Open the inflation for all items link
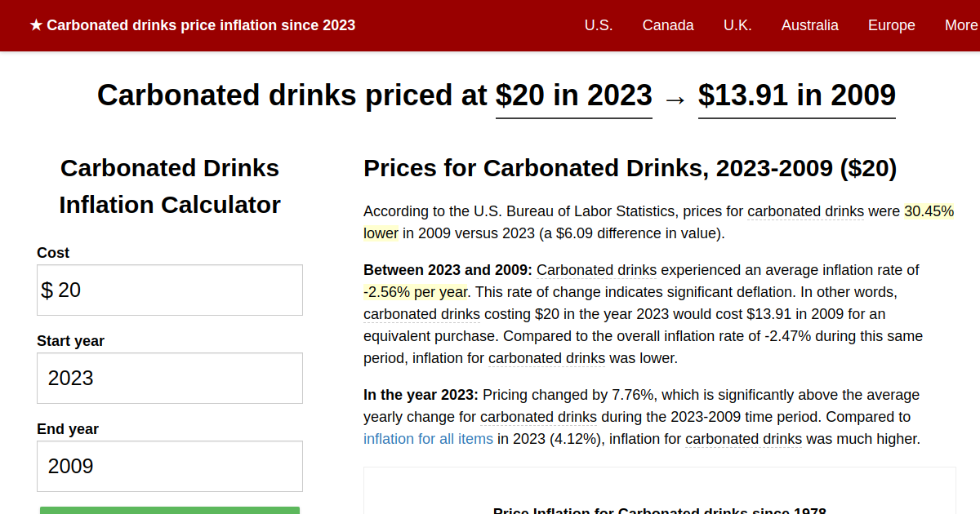The width and height of the screenshot is (980, 514). [x=428, y=438]
